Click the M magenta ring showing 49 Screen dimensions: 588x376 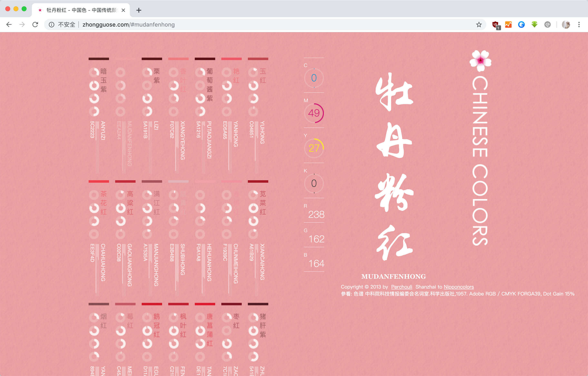tap(314, 113)
